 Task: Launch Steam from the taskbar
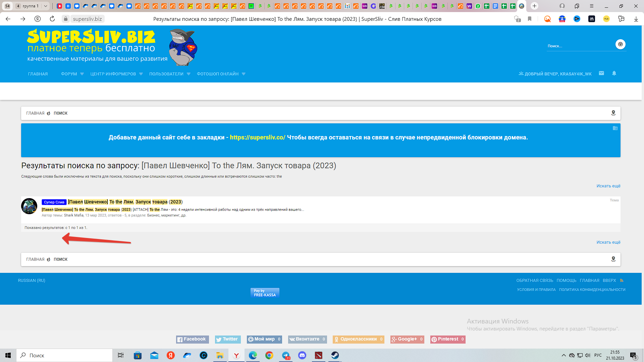click(x=335, y=355)
